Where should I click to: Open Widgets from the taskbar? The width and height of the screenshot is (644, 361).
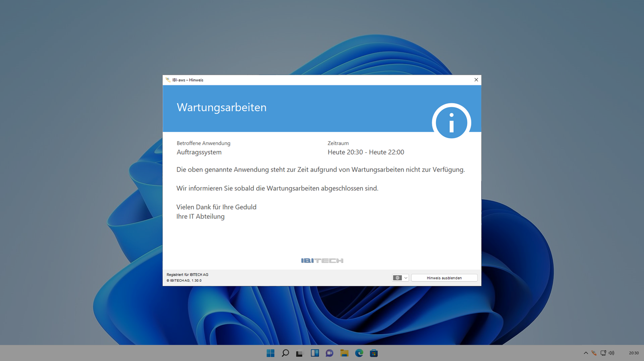coord(315,353)
